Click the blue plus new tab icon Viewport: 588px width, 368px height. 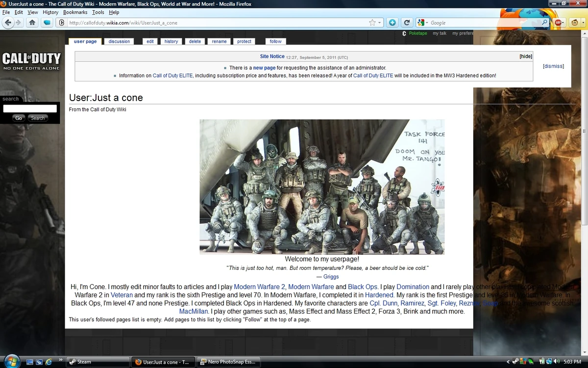click(x=392, y=23)
